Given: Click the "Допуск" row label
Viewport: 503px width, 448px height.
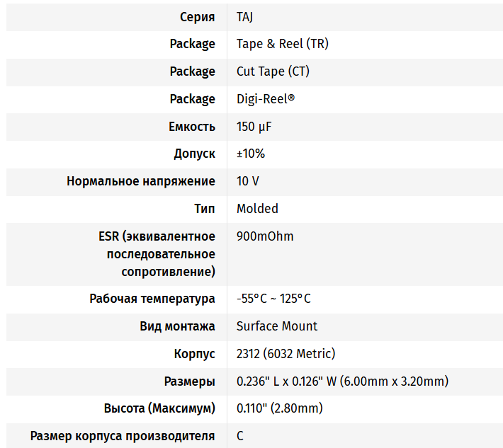Looking at the screenshot, I should [194, 154].
